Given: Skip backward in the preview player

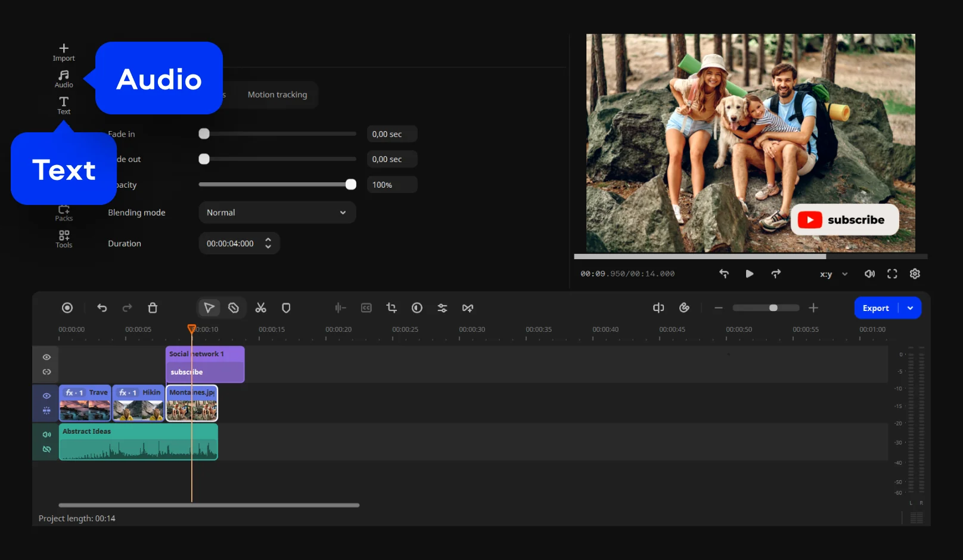Looking at the screenshot, I should pos(724,273).
